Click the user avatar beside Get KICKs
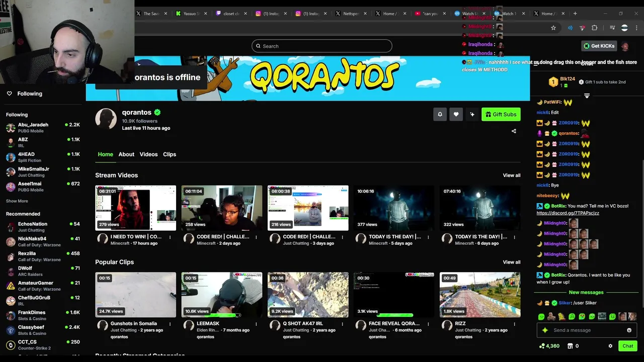 point(625,46)
